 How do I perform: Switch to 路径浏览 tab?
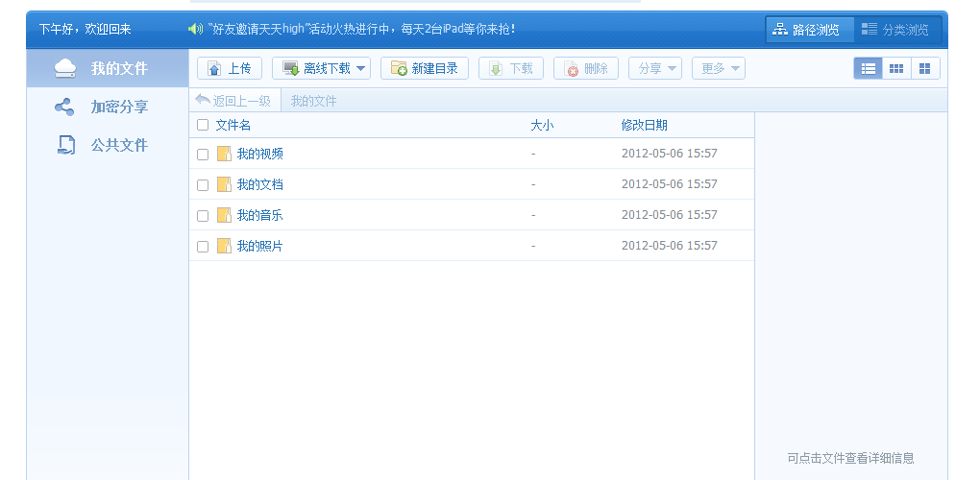809,30
